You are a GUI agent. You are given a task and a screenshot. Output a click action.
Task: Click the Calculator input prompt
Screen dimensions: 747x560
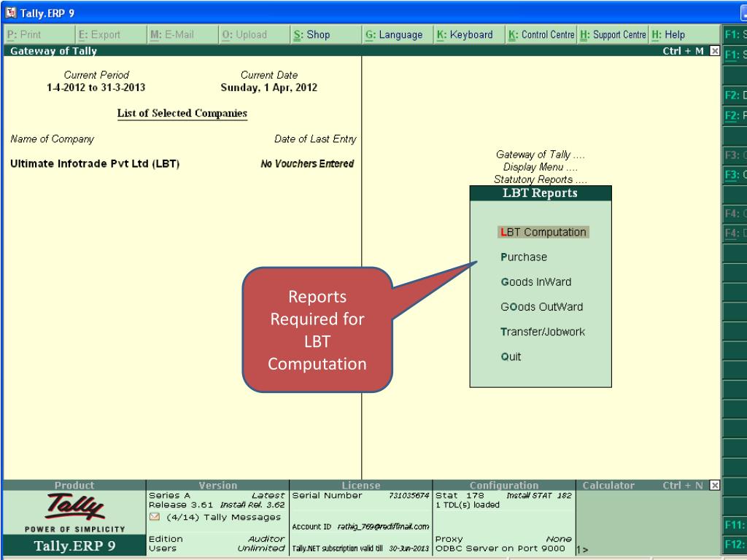coord(582,550)
